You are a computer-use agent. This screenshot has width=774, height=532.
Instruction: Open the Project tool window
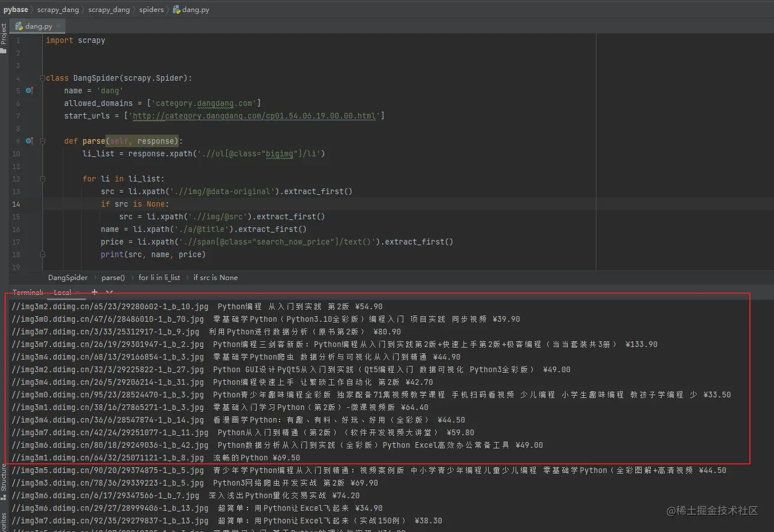3,38
